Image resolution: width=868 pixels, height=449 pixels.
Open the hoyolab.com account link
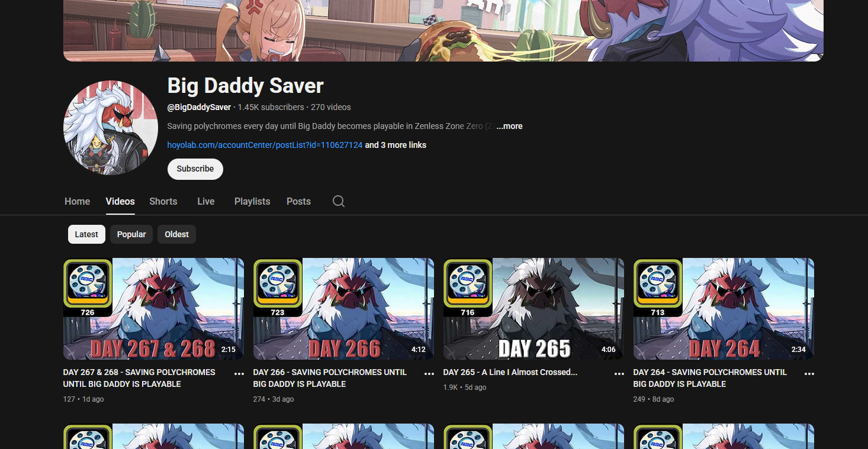point(265,145)
